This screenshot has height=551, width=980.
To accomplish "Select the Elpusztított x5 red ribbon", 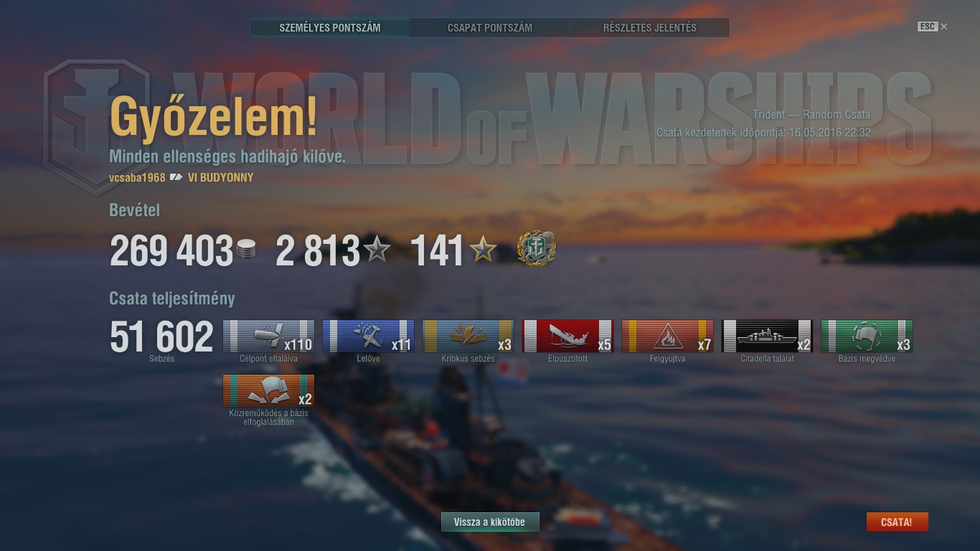I will tap(567, 336).
